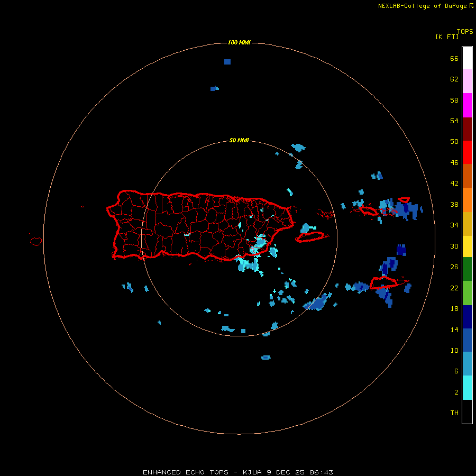Click the "[K FT]" units label
The image size is (476, 476).
[447, 36]
